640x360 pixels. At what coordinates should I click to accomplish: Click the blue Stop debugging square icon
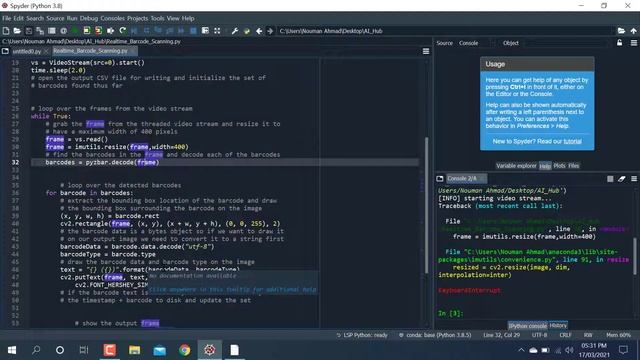(x=193, y=31)
